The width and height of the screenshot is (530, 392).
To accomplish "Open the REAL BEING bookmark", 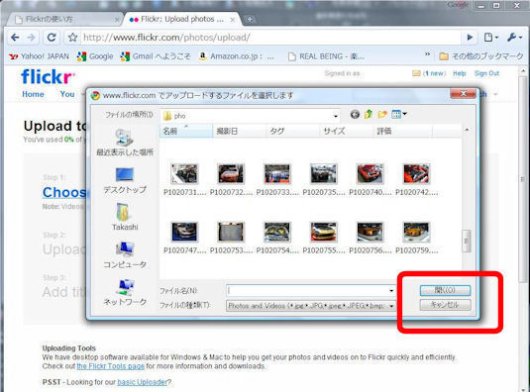I will (x=326, y=56).
